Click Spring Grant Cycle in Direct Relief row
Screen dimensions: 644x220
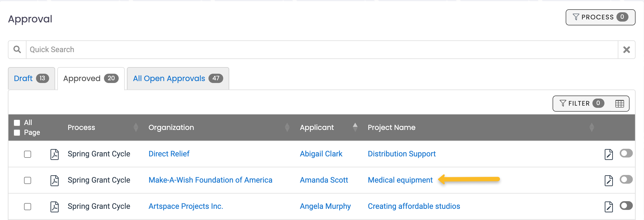click(99, 154)
